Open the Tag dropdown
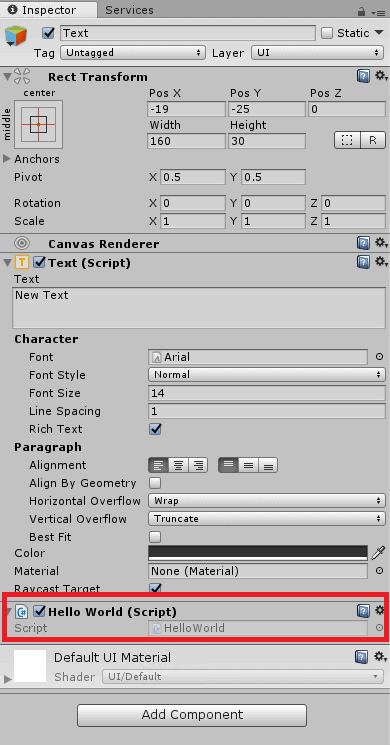Image resolution: width=390 pixels, height=745 pixels. [x=133, y=53]
